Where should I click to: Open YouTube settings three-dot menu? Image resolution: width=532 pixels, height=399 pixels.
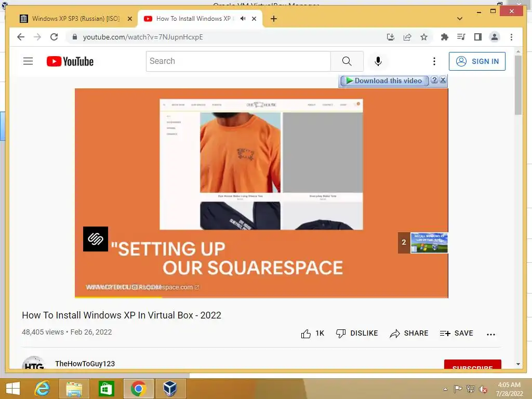pyautogui.click(x=434, y=61)
